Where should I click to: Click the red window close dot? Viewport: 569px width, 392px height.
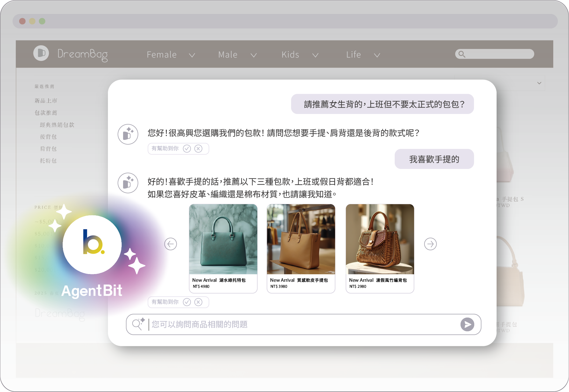(22, 21)
